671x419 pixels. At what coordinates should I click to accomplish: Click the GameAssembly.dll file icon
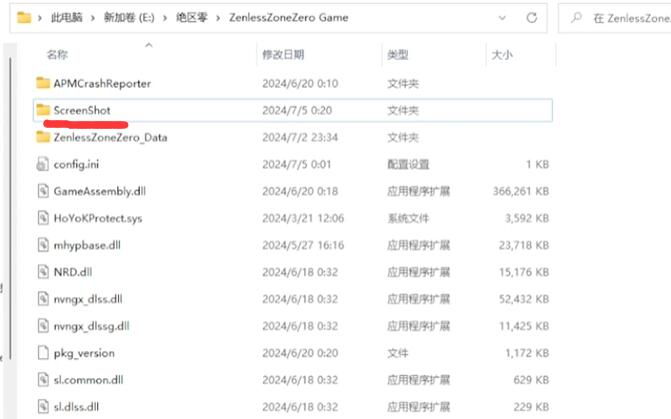coord(43,191)
